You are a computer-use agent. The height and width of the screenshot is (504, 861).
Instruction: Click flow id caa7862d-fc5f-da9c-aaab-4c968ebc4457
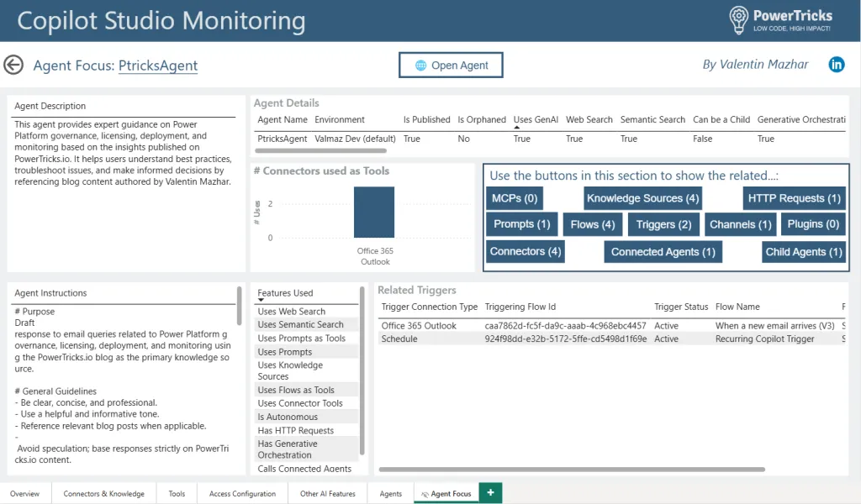click(565, 325)
